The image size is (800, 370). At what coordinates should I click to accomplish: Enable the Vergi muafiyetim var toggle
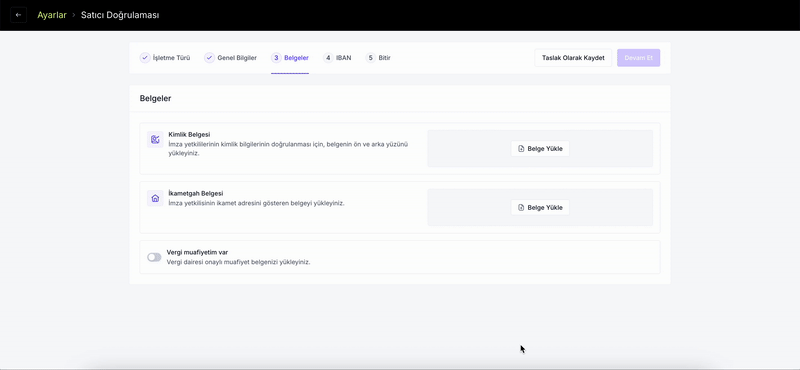154,257
